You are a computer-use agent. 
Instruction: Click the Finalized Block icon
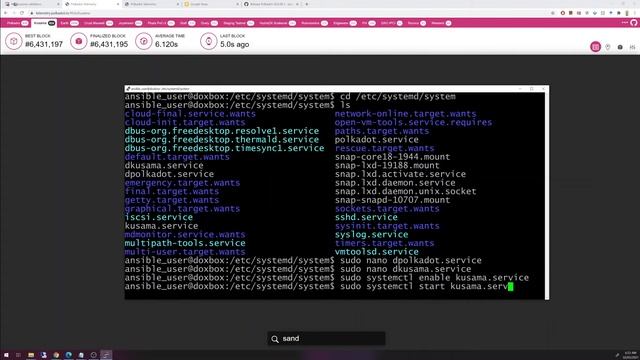pyautogui.click(x=78, y=42)
